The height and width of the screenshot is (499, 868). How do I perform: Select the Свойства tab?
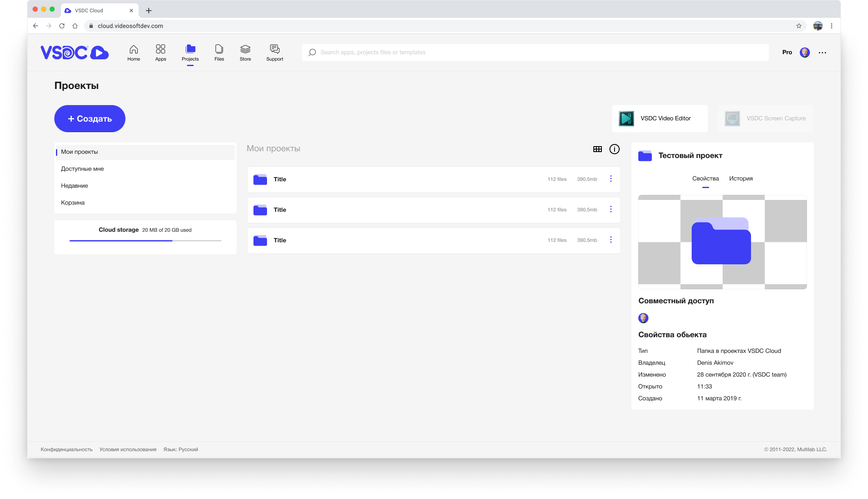pos(705,178)
